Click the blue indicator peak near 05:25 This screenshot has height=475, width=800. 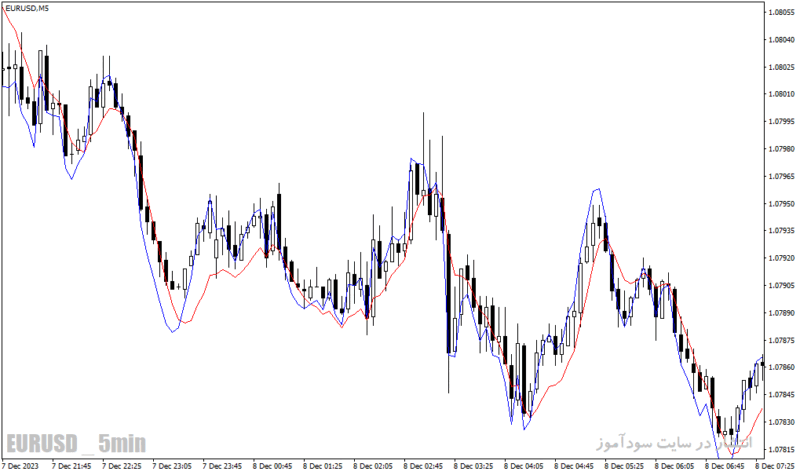[596, 190]
